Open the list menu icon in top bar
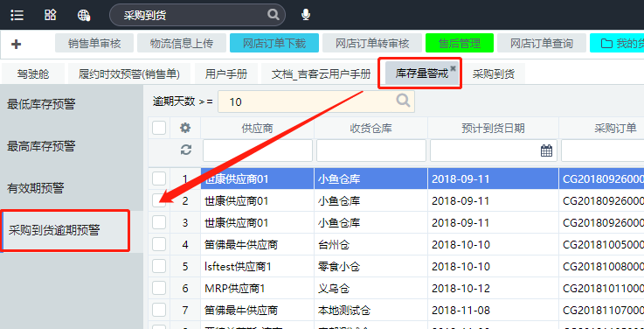The width and height of the screenshot is (644, 329). click(x=17, y=15)
